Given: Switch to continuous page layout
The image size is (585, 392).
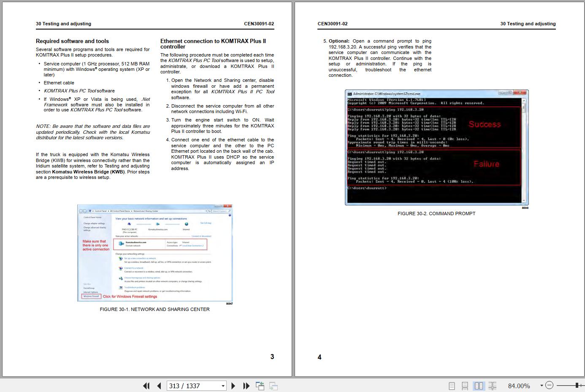Looking at the screenshot, I should pyautogui.click(x=465, y=386).
